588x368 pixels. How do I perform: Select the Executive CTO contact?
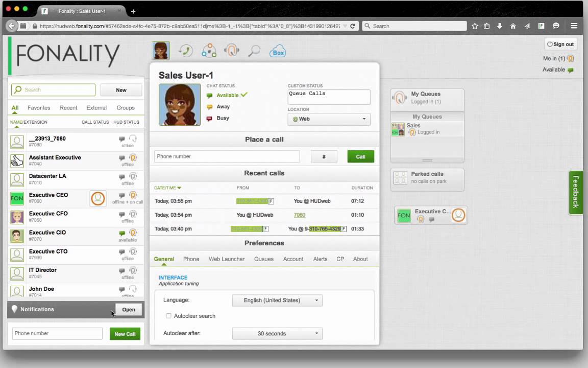coord(76,255)
